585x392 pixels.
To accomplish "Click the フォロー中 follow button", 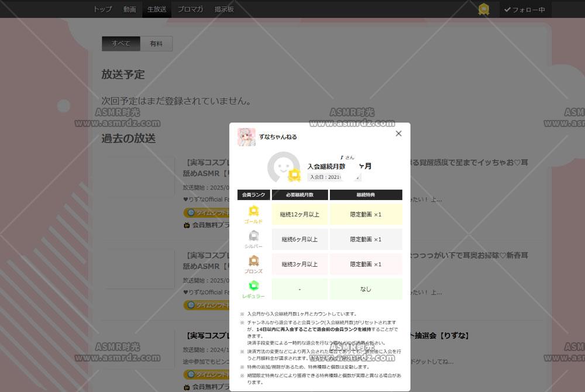I will [x=525, y=9].
